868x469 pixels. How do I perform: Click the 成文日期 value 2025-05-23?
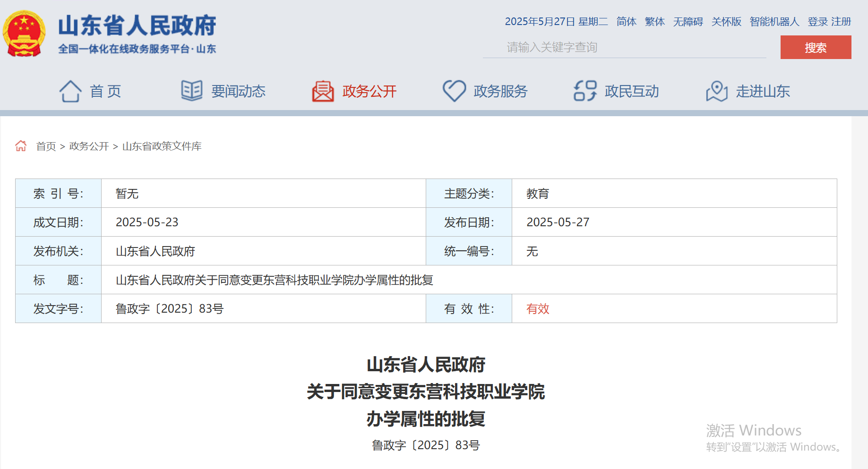[x=147, y=222]
